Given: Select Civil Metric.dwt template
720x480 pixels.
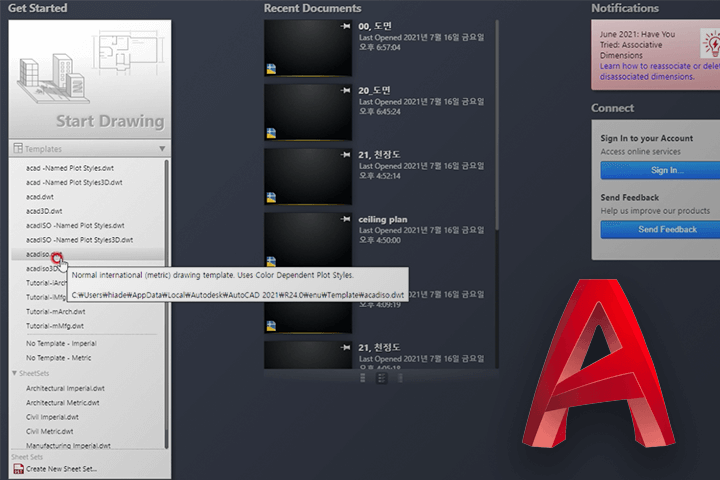Looking at the screenshot, I should 50,431.
